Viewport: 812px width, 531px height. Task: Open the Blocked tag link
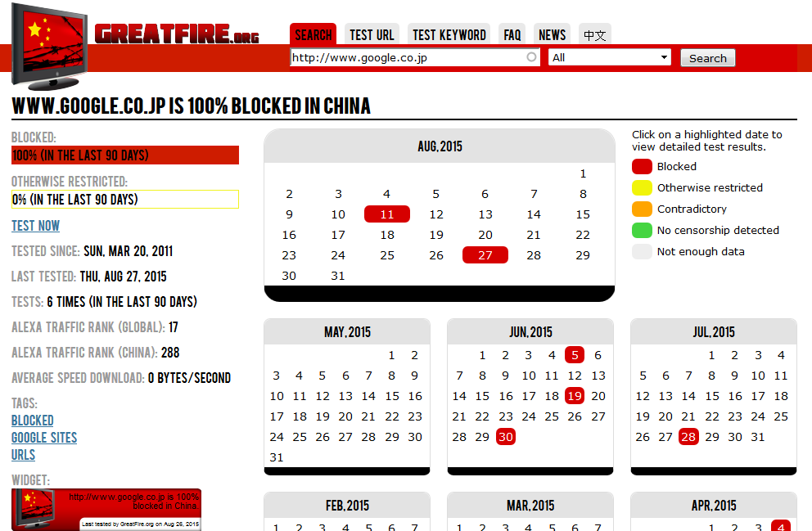coord(33,421)
